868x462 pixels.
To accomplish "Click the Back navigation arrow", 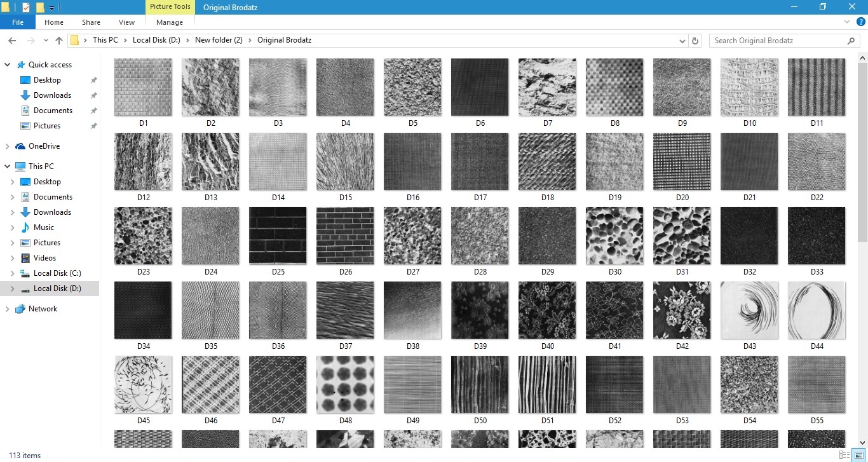I will click(11, 40).
